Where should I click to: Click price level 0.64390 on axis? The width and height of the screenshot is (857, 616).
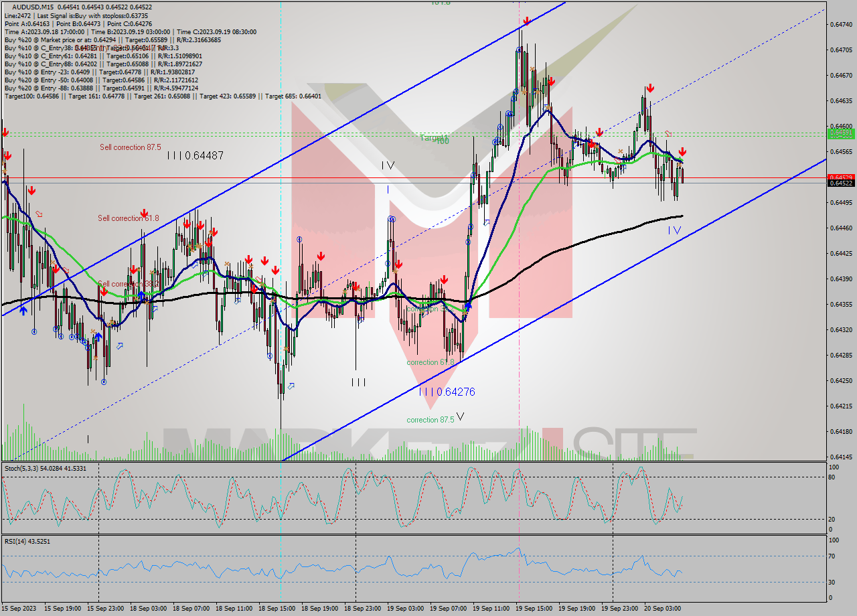tap(841, 279)
